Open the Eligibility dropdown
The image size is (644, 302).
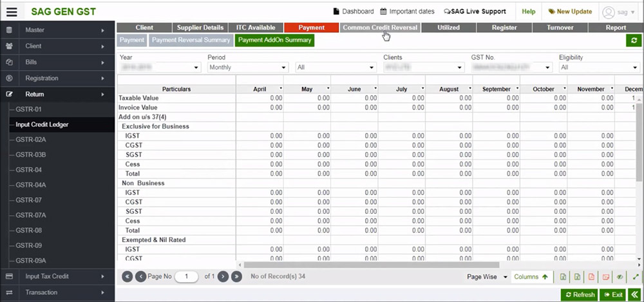click(598, 67)
